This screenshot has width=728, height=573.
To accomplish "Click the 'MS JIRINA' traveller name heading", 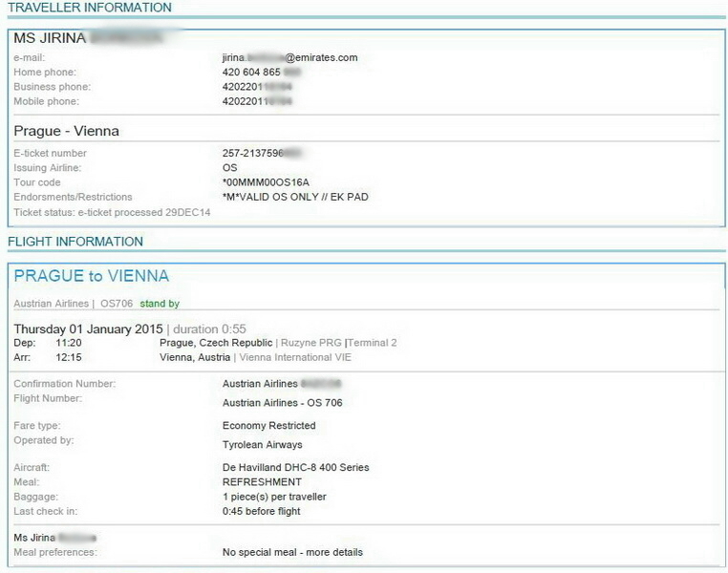I will (x=50, y=38).
